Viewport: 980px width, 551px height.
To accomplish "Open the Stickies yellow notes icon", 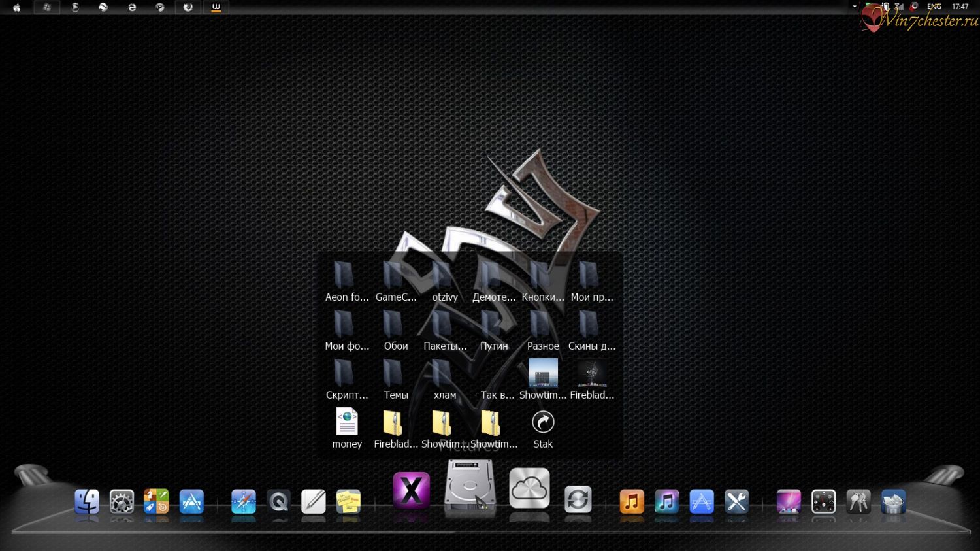I will [x=348, y=502].
